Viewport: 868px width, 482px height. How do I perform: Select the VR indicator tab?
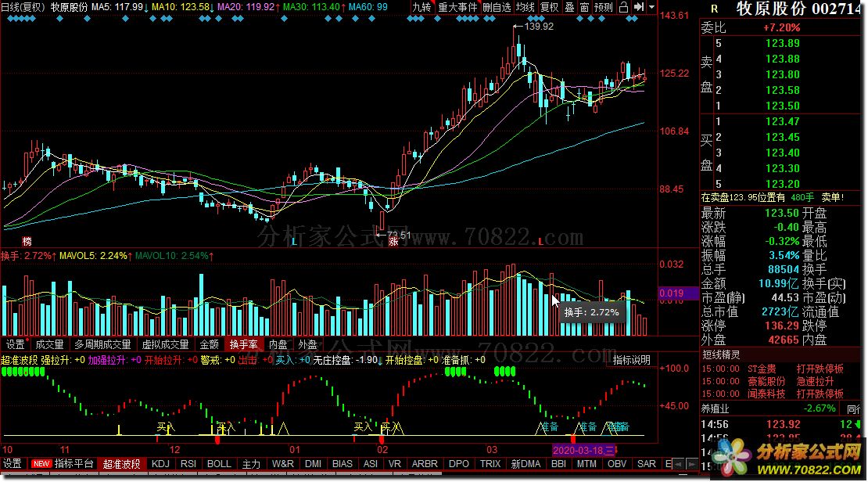coord(395,464)
